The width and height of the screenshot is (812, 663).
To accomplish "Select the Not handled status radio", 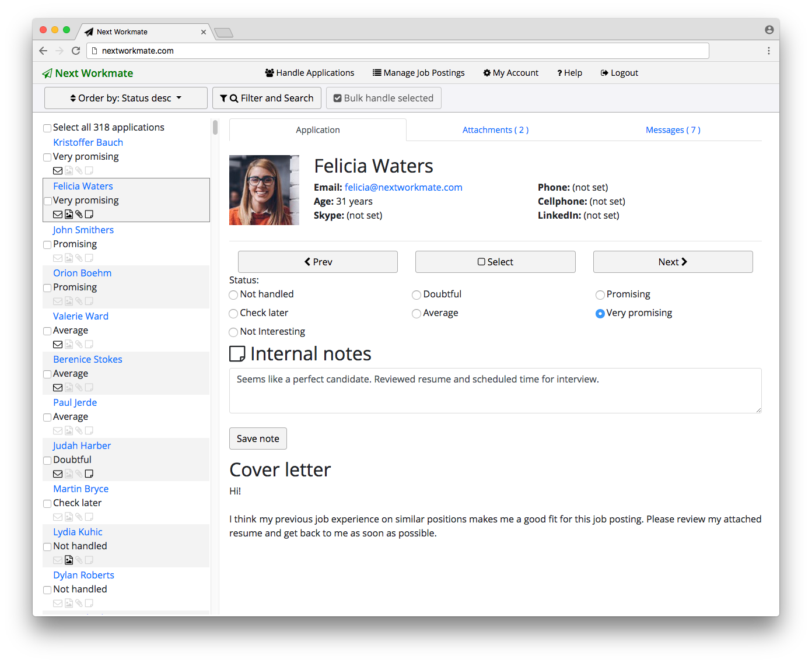I will pos(233,295).
